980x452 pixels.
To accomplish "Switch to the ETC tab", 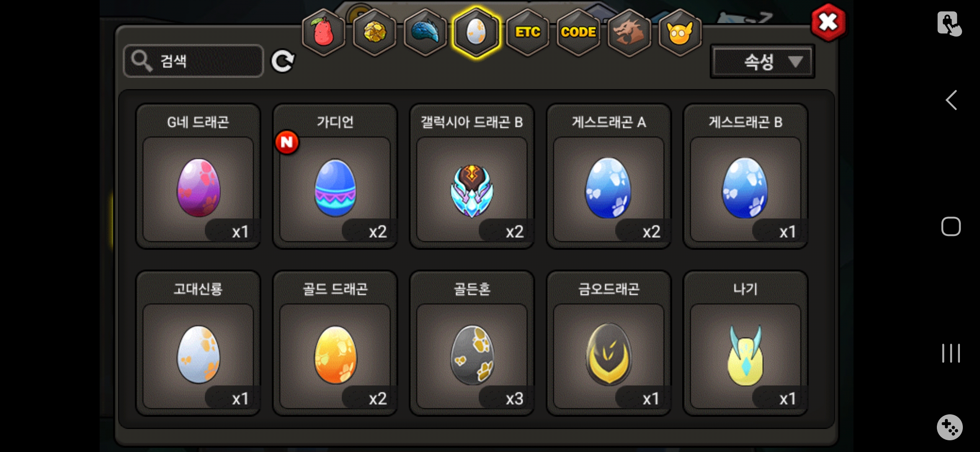I will [527, 33].
